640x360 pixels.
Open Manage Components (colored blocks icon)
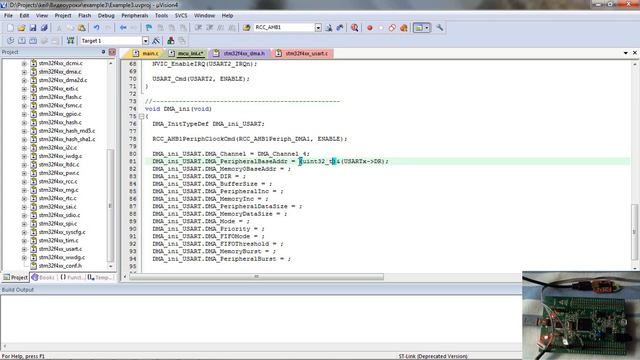(x=171, y=41)
